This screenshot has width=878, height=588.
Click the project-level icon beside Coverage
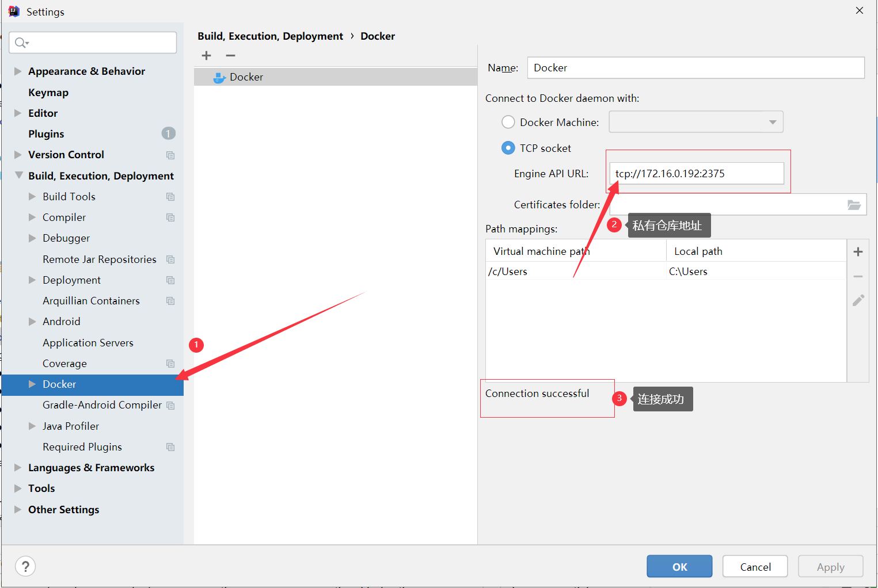click(170, 364)
